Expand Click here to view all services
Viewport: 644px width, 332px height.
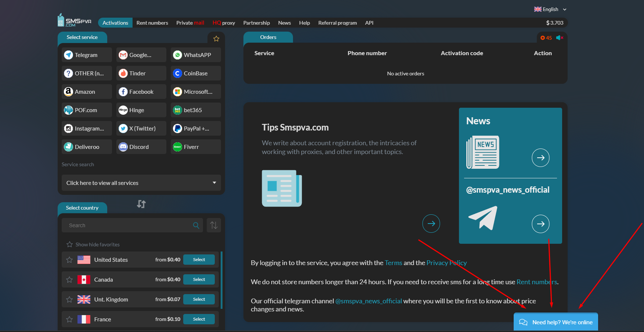[x=141, y=183]
